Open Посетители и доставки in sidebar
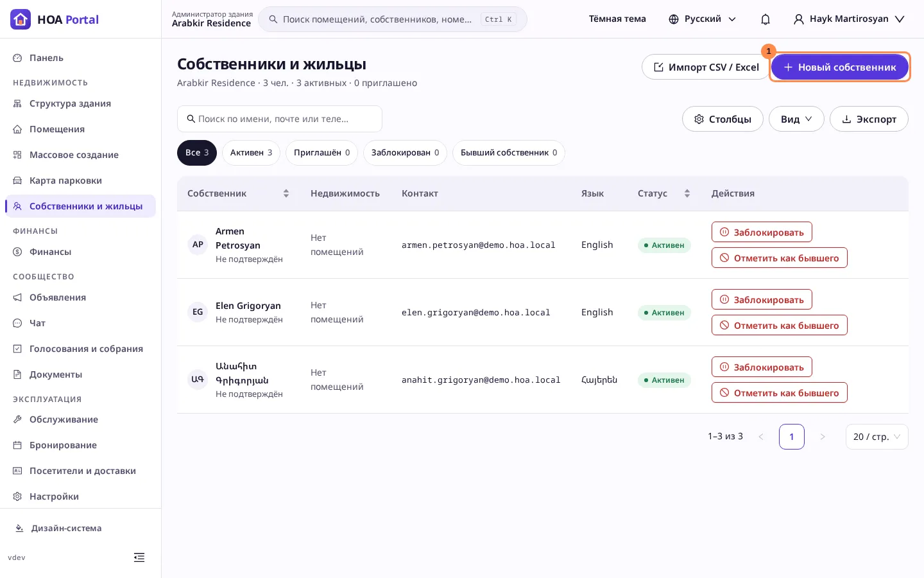Image resolution: width=924 pixels, height=578 pixels. [x=80, y=471]
